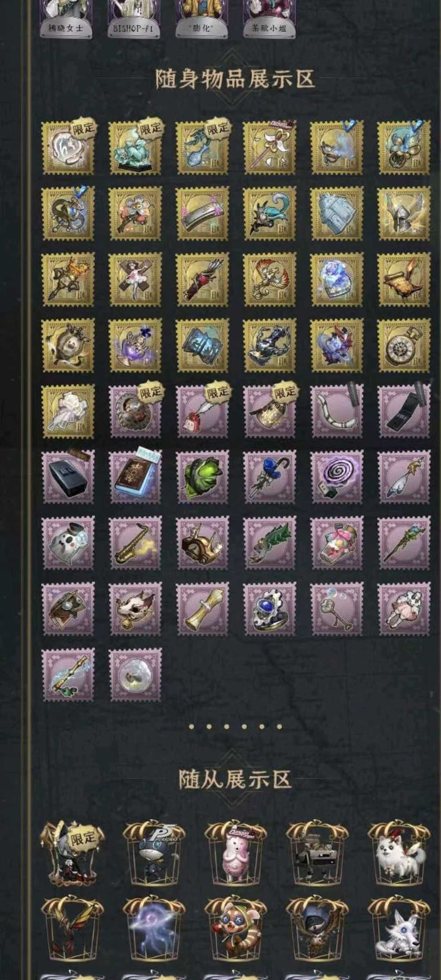Select the ballerina doll on cross stamp
441x980 pixels.
click(135, 279)
